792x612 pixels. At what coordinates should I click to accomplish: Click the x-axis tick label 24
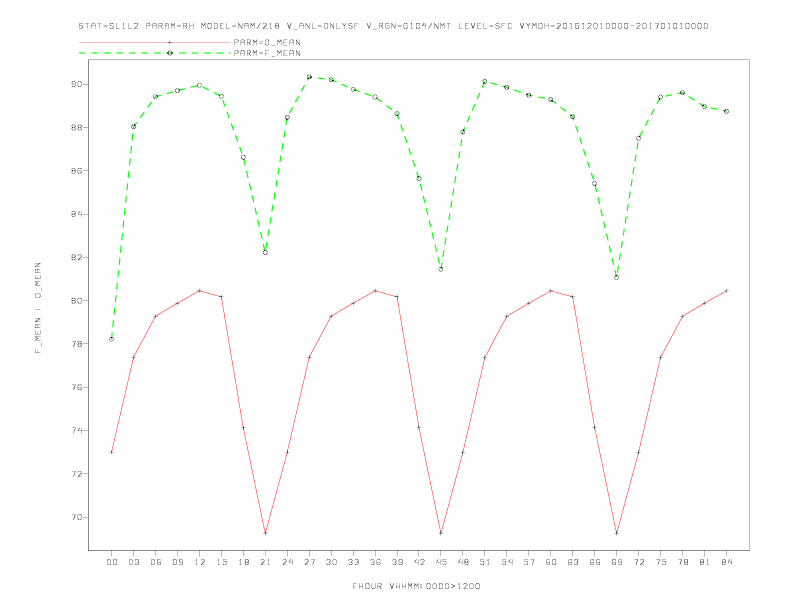287,562
